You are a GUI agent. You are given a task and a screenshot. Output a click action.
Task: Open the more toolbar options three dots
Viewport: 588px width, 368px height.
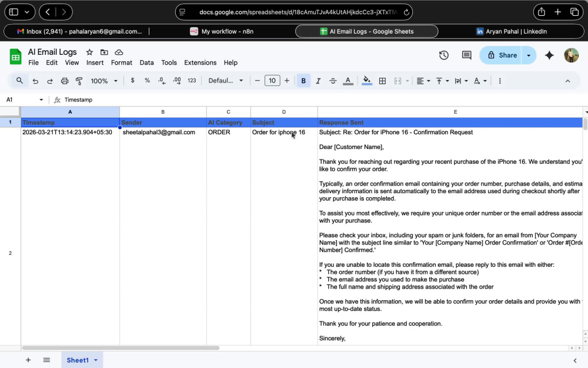tap(499, 81)
